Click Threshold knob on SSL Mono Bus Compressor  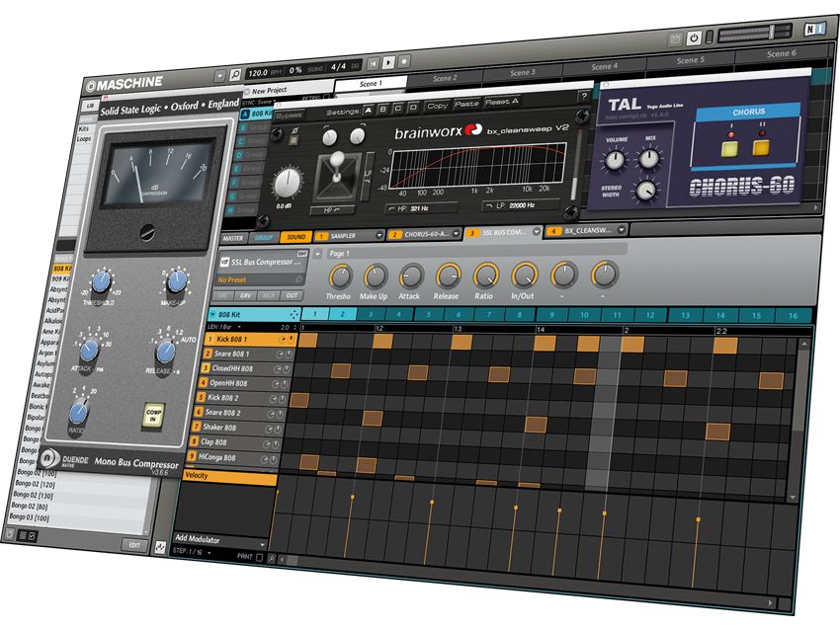(x=101, y=281)
